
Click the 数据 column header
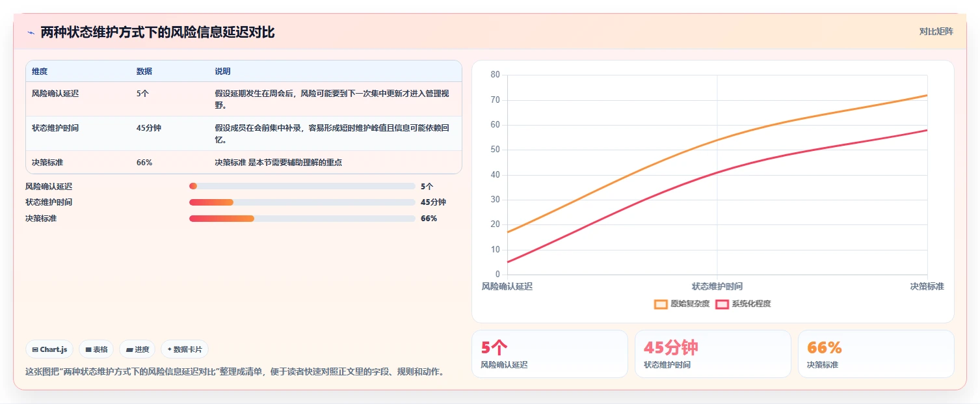click(144, 71)
